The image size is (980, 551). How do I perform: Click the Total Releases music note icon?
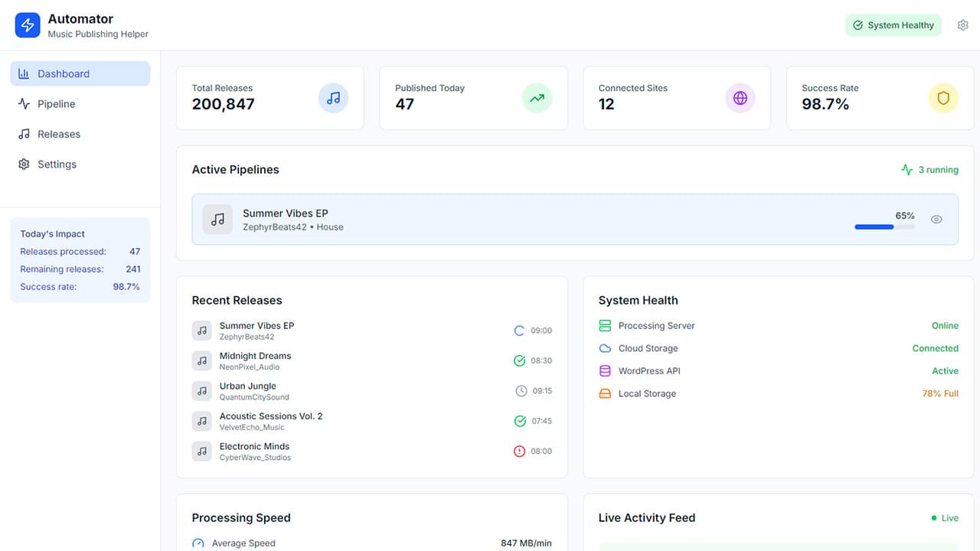coord(332,98)
